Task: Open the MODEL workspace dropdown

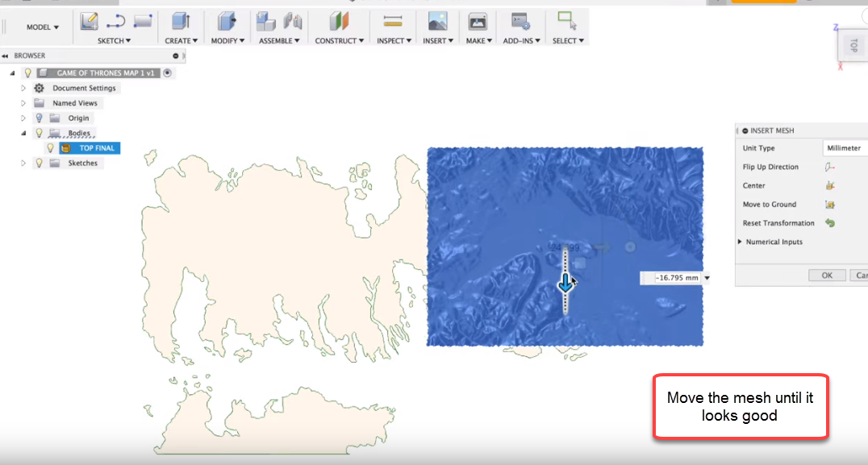Action: [43, 27]
